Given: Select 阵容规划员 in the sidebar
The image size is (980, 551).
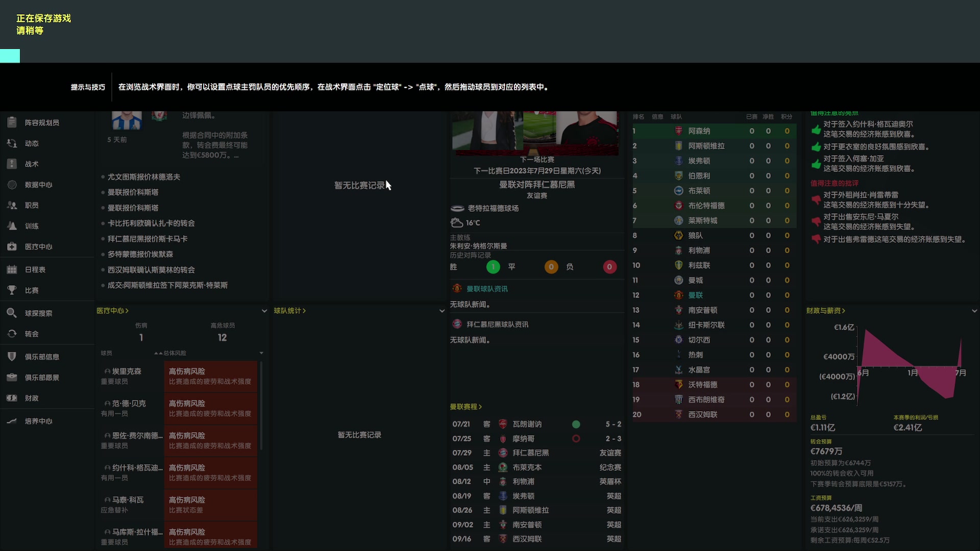Looking at the screenshot, I should click(42, 122).
